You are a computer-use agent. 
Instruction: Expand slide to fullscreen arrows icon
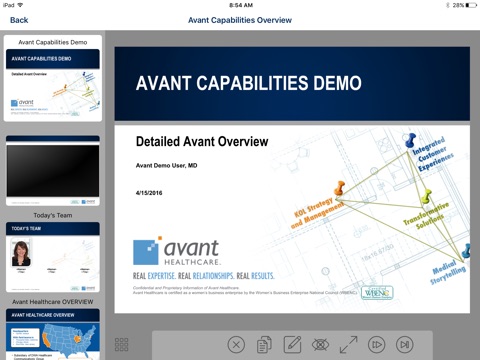pyautogui.click(x=348, y=344)
